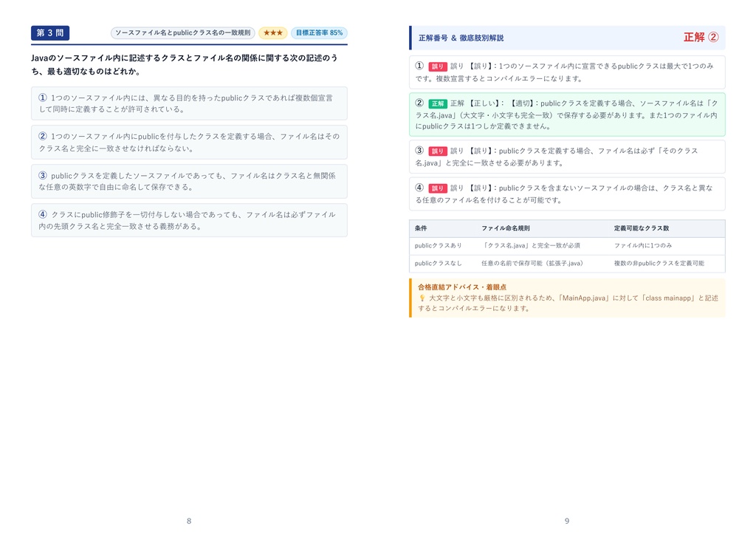Viewport: 756px width, 537px height.
Task: Click explanation ③ text about そのクラス名.java
Action: pos(567,157)
